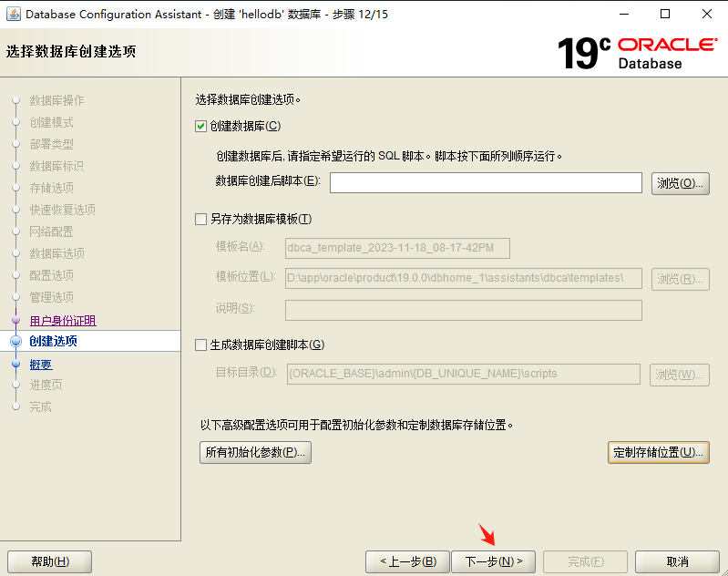
Task: Open 所有初始化参数(P)... dialog
Action: click(255, 452)
